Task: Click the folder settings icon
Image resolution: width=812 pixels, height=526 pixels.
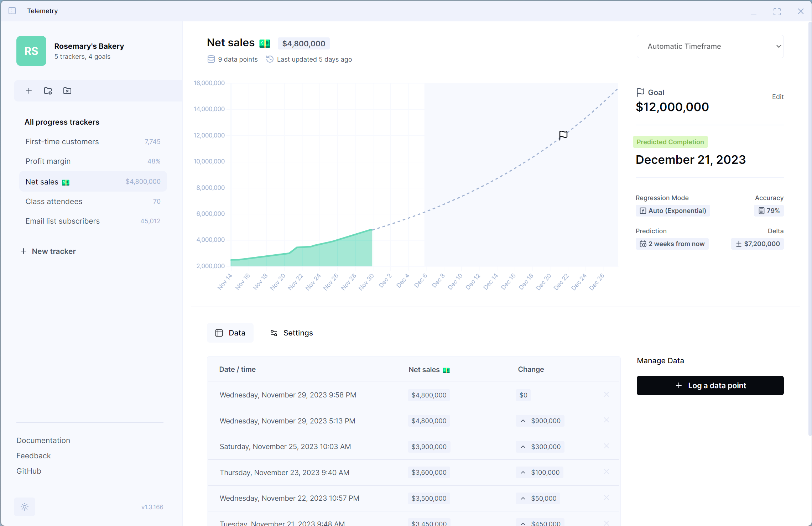Action: point(48,91)
